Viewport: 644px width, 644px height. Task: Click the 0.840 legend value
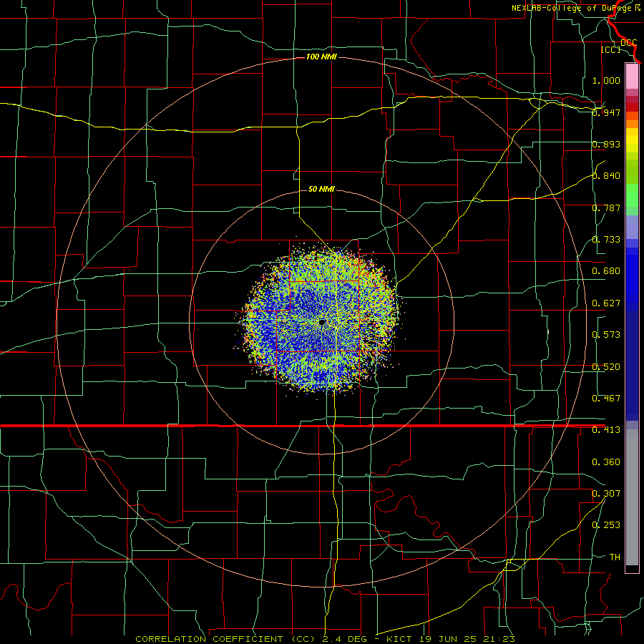[x=606, y=176]
